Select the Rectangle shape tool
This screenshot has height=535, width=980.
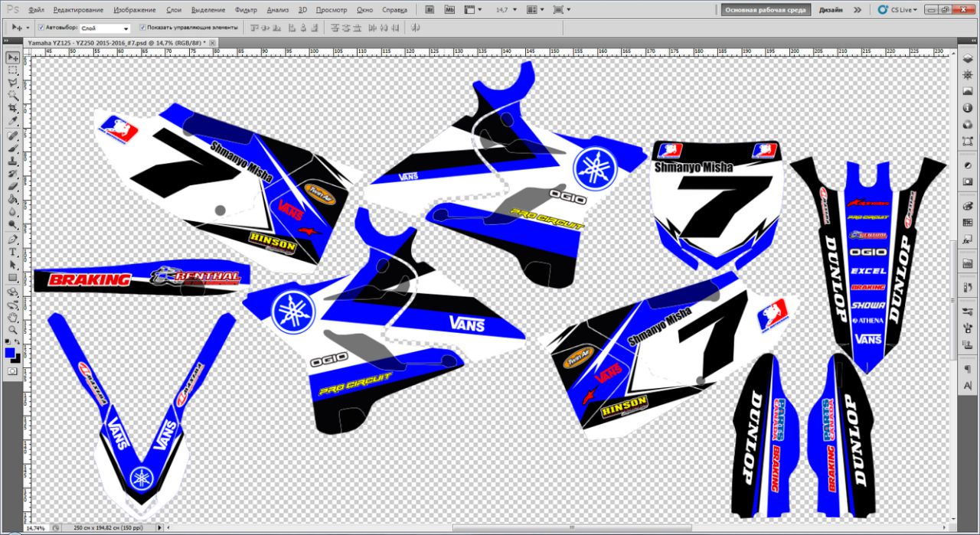tap(13, 278)
